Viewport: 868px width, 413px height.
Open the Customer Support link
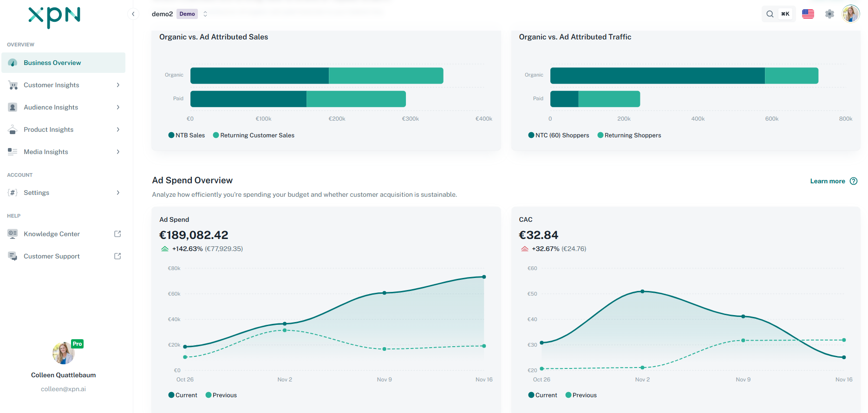pyautogui.click(x=64, y=256)
